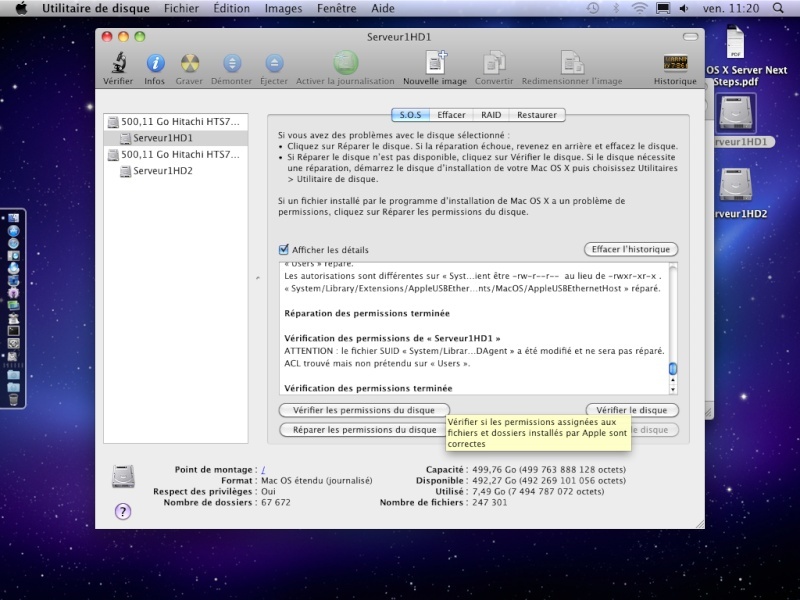800x600 pixels.
Task: Open Safari compass icon in the Dock
Action: (13, 243)
